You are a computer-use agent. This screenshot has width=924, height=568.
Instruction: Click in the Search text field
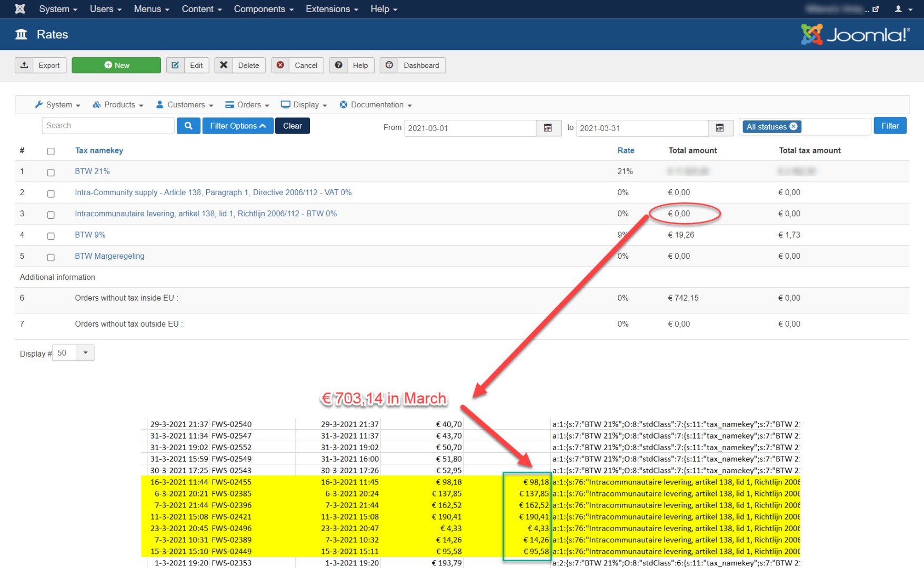108,126
